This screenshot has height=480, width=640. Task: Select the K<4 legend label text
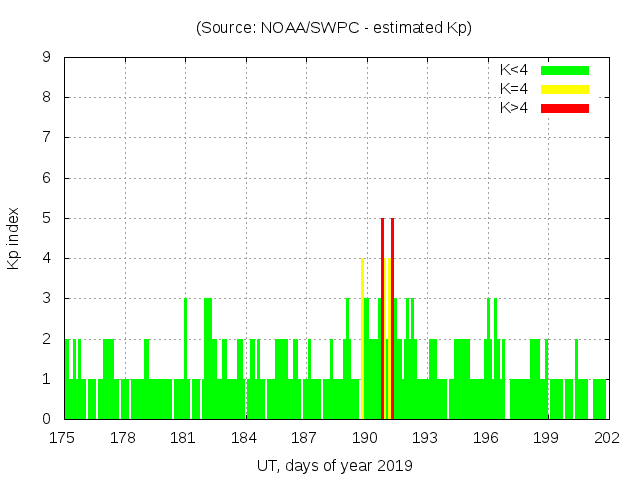(514, 70)
